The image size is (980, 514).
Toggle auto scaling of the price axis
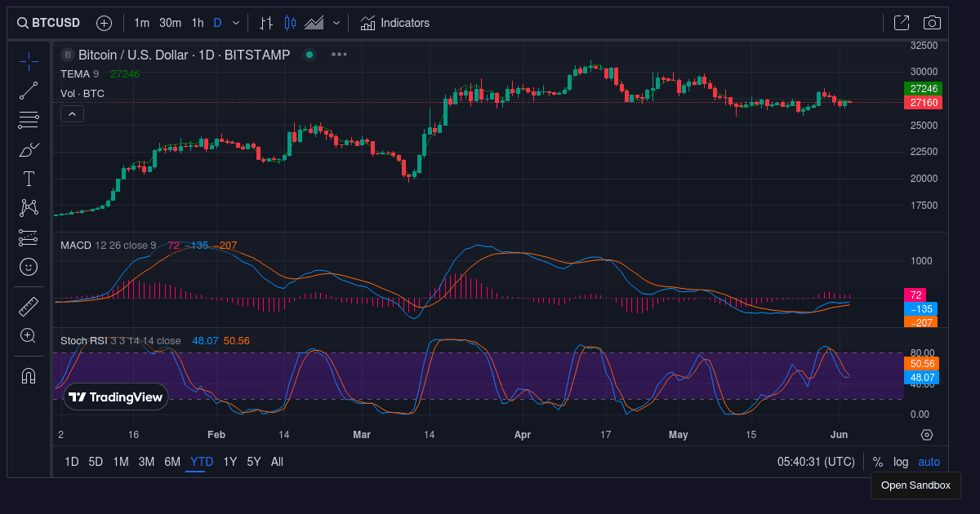tap(929, 461)
